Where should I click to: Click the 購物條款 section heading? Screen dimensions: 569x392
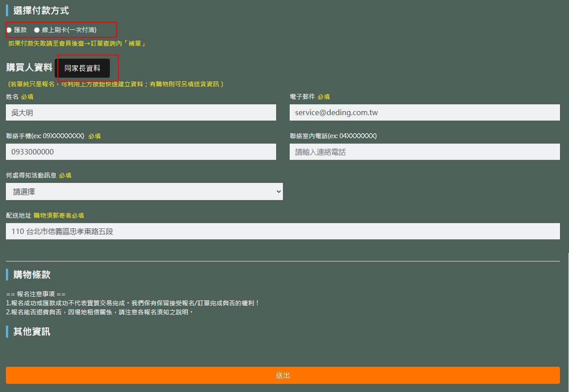(x=32, y=275)
